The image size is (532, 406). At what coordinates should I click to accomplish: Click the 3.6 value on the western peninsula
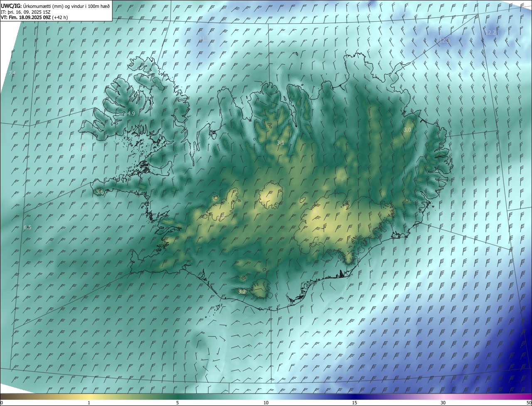[x=100, y=192]
